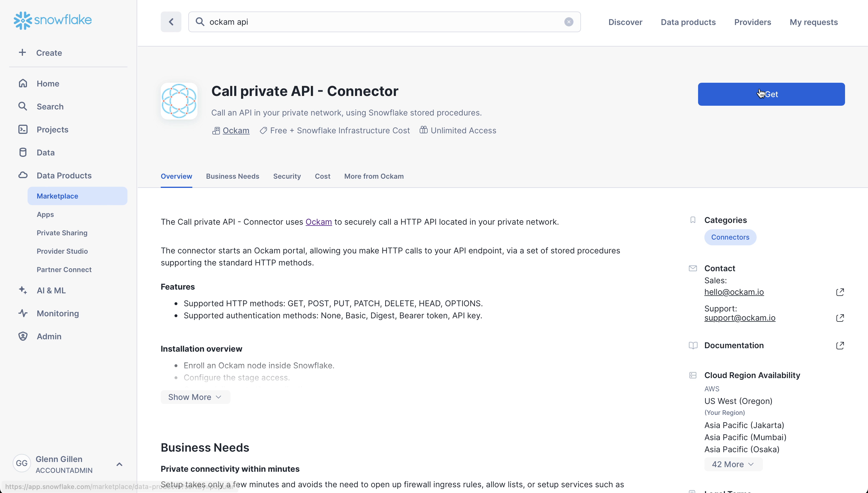This screenshot has height=493, width=868.
Task: Select the Security tab
Action: [x=287, y=176]
